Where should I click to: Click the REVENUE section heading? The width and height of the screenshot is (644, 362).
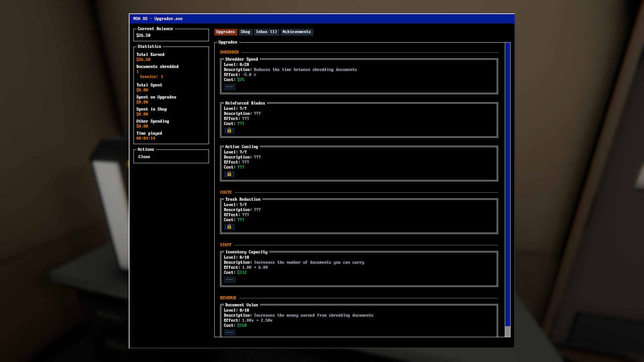pos(228,298)
